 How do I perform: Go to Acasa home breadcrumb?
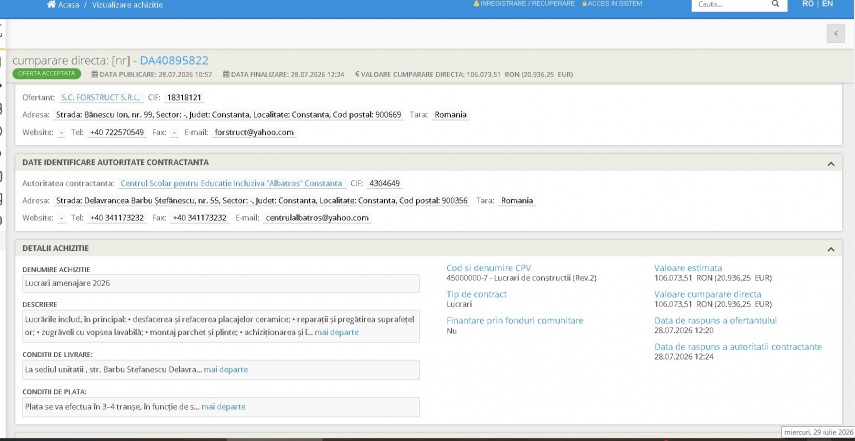click(69, 5)
